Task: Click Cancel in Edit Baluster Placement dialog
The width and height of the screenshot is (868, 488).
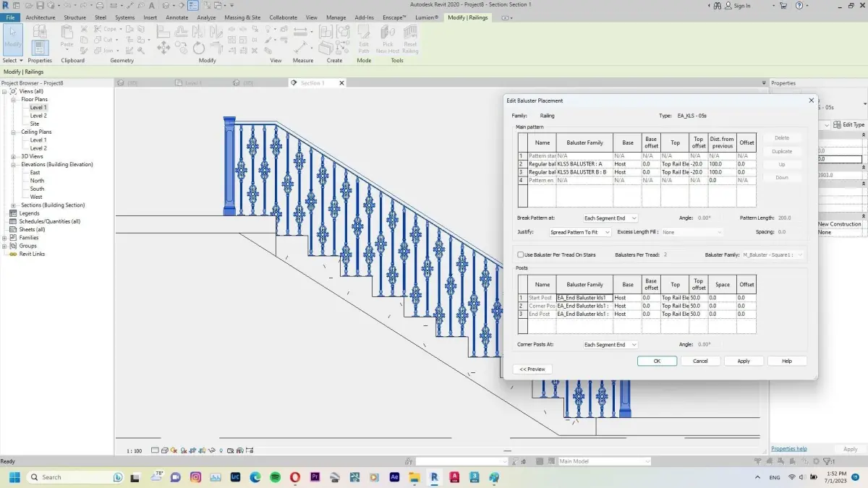Action: tap(700, 361)
